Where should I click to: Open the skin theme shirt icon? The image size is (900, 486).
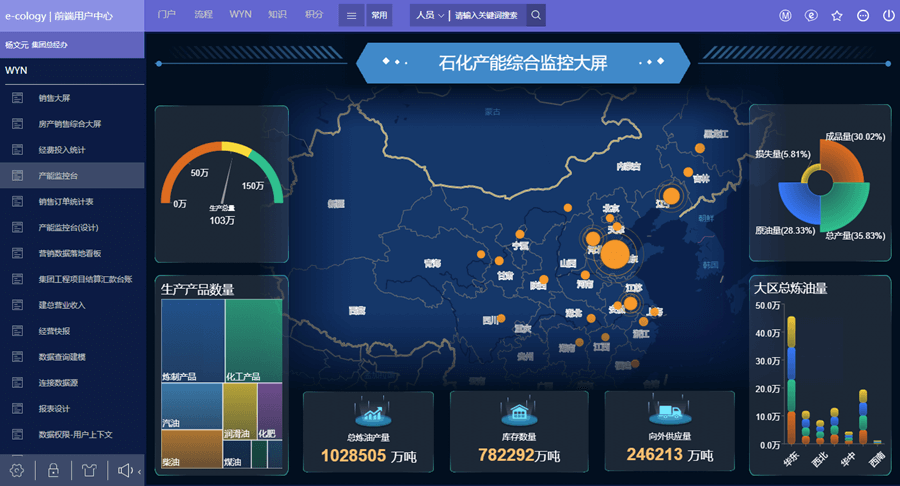[88, 470]
